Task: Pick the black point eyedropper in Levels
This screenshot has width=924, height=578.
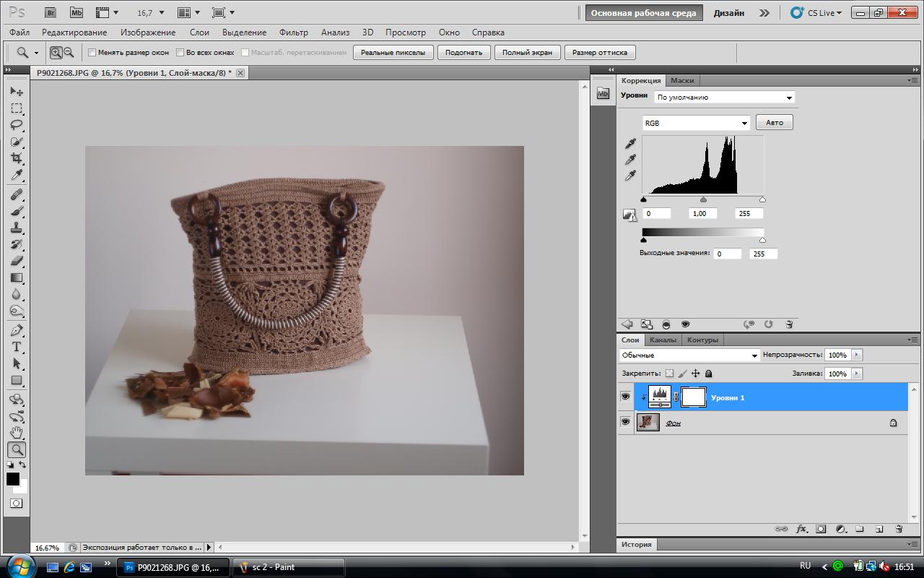Action: [630, 144]
